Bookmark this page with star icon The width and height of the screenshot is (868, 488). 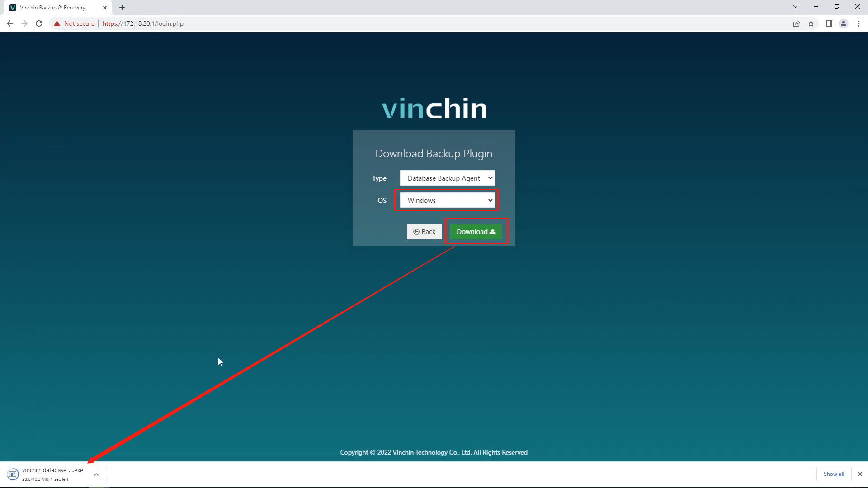coord(811,23)
